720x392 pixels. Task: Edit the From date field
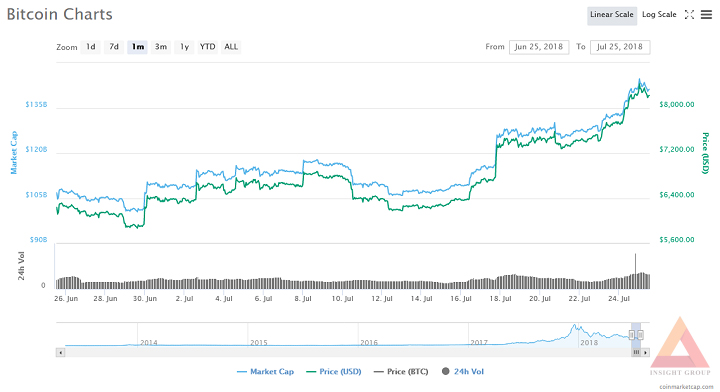point(539,47)
